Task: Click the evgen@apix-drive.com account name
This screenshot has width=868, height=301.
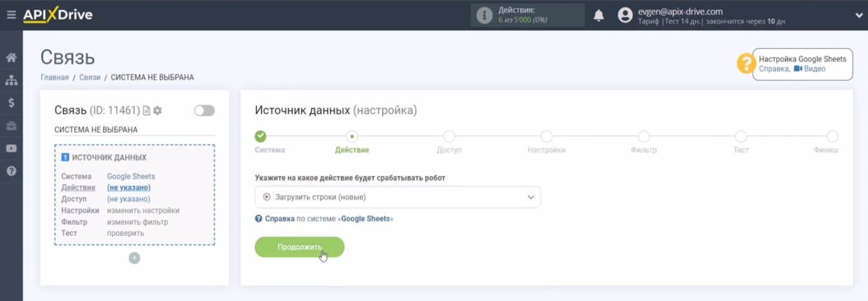Action: click(x=679, y=11)
